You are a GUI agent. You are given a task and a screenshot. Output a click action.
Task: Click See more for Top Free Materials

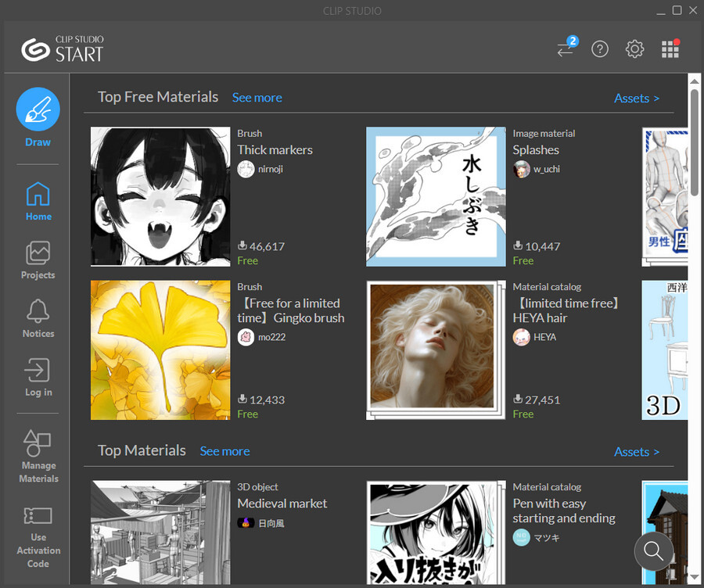click(257, 98)
